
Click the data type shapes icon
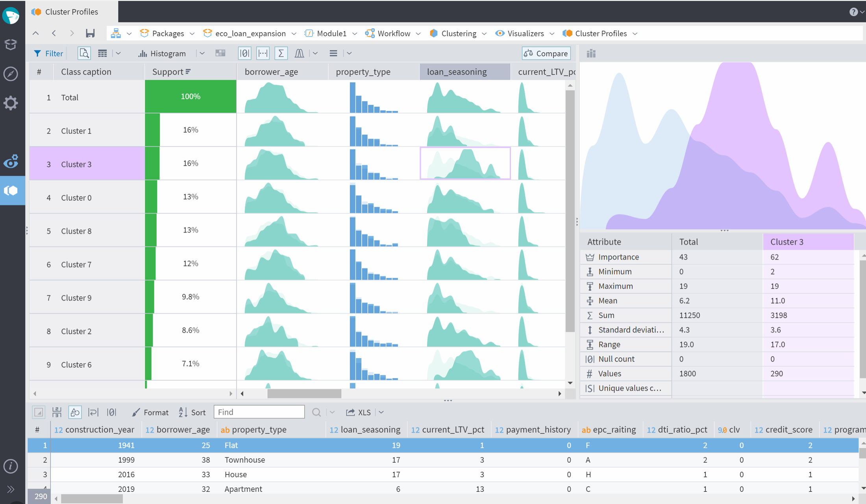click(75, 412)
